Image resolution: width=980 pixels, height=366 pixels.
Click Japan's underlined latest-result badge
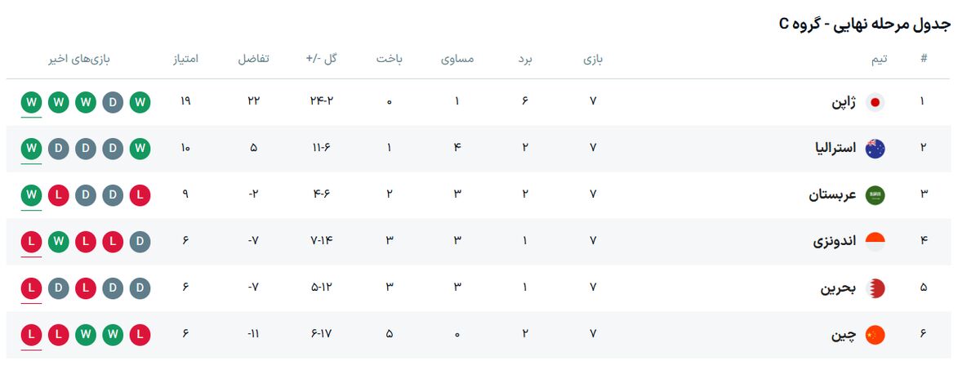tap(32, 102)
